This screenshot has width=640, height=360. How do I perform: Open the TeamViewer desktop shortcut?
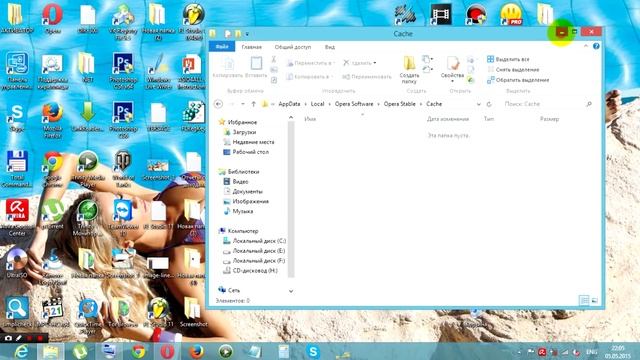(123, 218)
